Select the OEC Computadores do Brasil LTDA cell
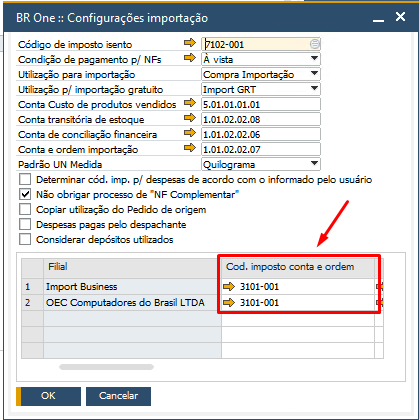Viewport: 419px width, 420px height. click(132, 303)
